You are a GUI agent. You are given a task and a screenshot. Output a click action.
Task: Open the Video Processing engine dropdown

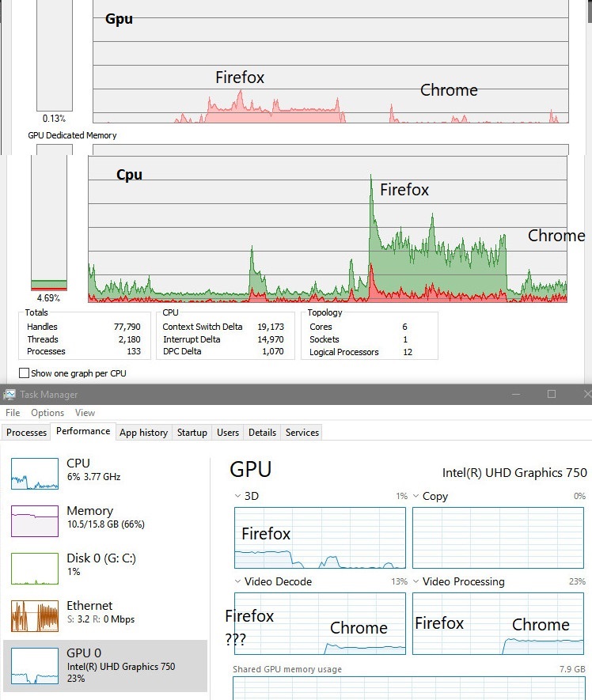click(416, 581)
